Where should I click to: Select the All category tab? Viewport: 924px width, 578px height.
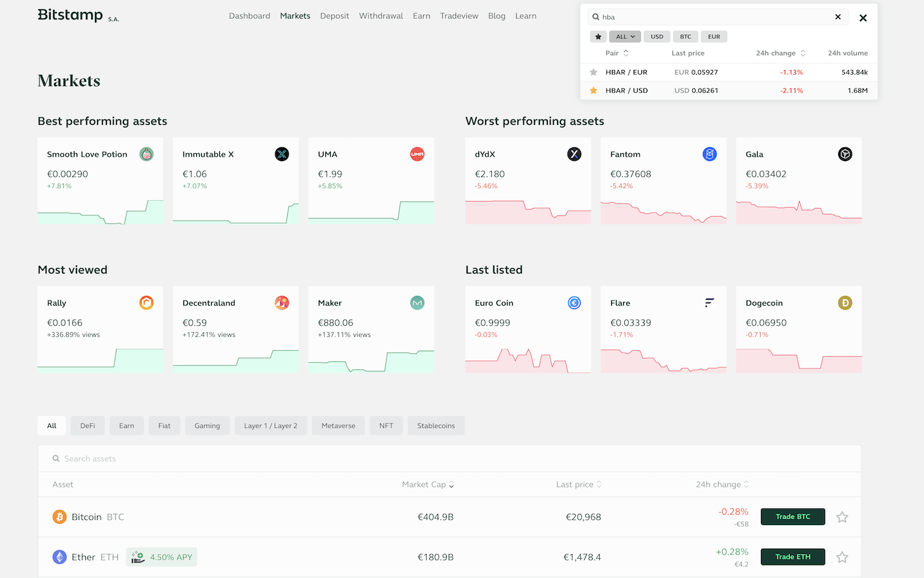[51, 426]
